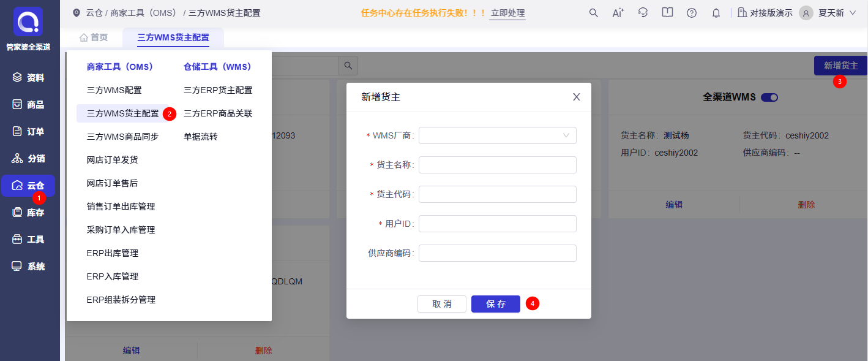Image resolution: width=868 pixels, height=361 pixels.
Task: Open 三方ERP商品关联 menu item
Action: pyautogui.click(x=218, y=113)
